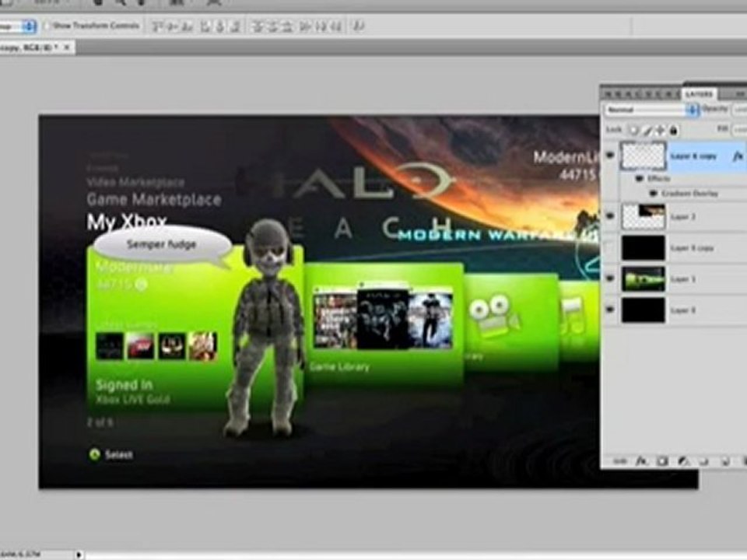Click the fx badge on the selected layer

[738, 156]
